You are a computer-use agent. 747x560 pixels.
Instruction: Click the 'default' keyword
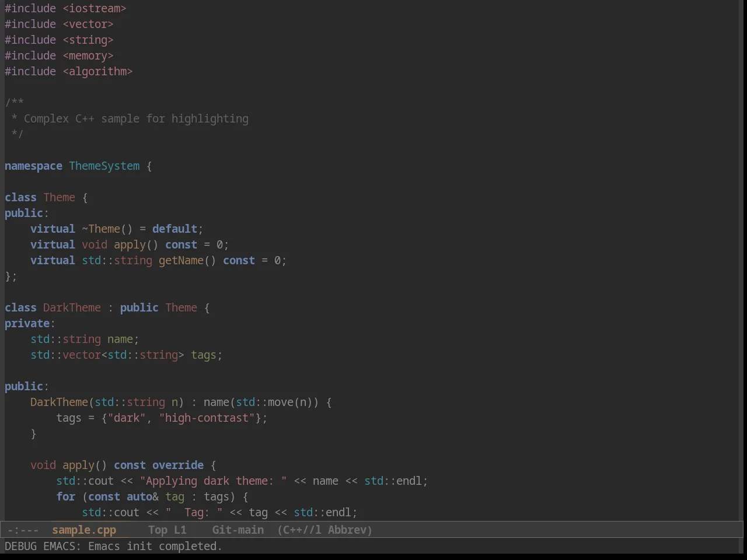coord(174,229)
